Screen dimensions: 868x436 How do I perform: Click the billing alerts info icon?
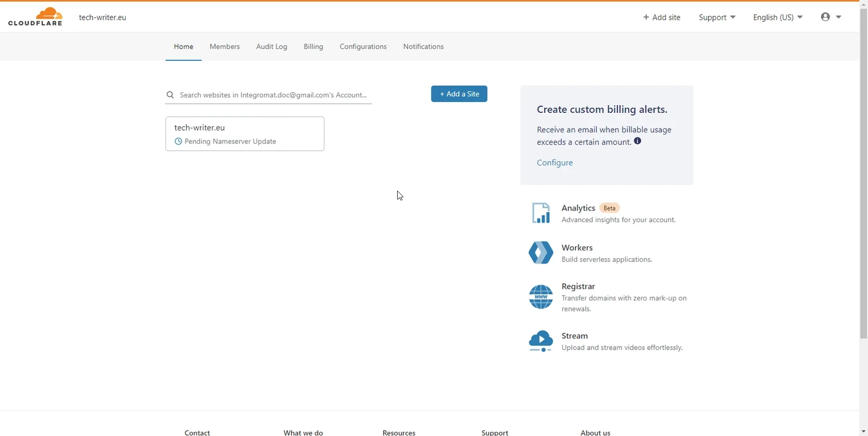click(x=637, y=141)
